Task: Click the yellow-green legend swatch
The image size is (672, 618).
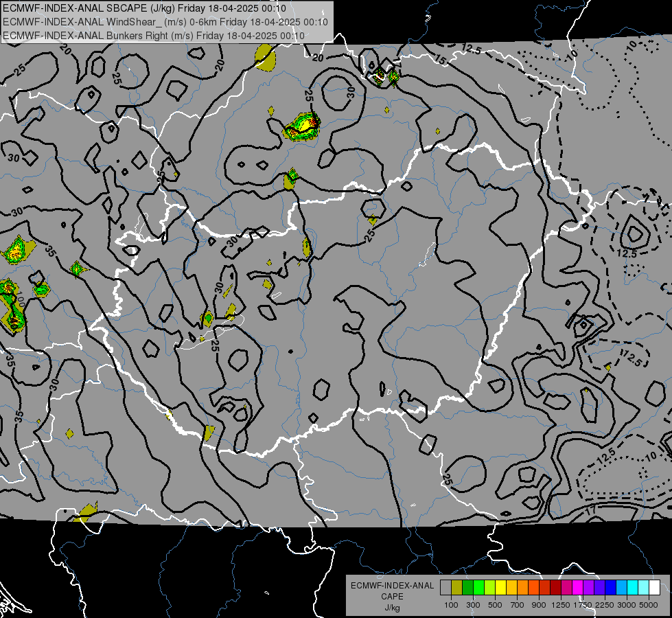Action: 490,588
